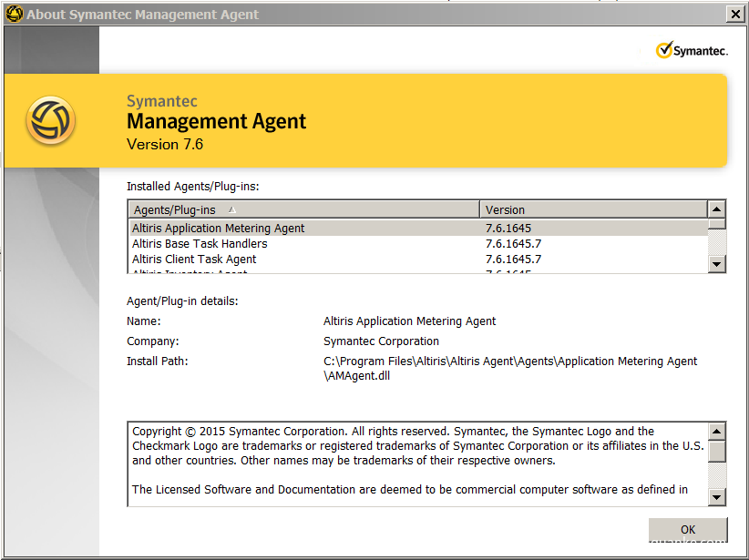Select the partially visible Altiris Inventory Agent row

418,270
